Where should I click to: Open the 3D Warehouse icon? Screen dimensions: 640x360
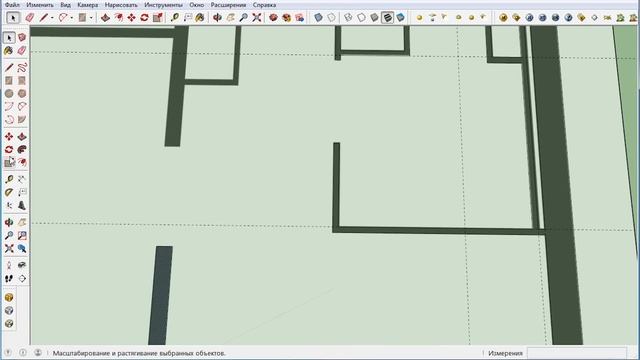click(273, 18)
